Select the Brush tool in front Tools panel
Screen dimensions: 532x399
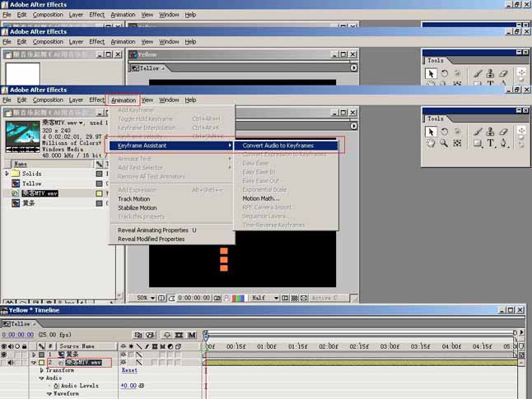pyautogui.click(x=478, y=132)
